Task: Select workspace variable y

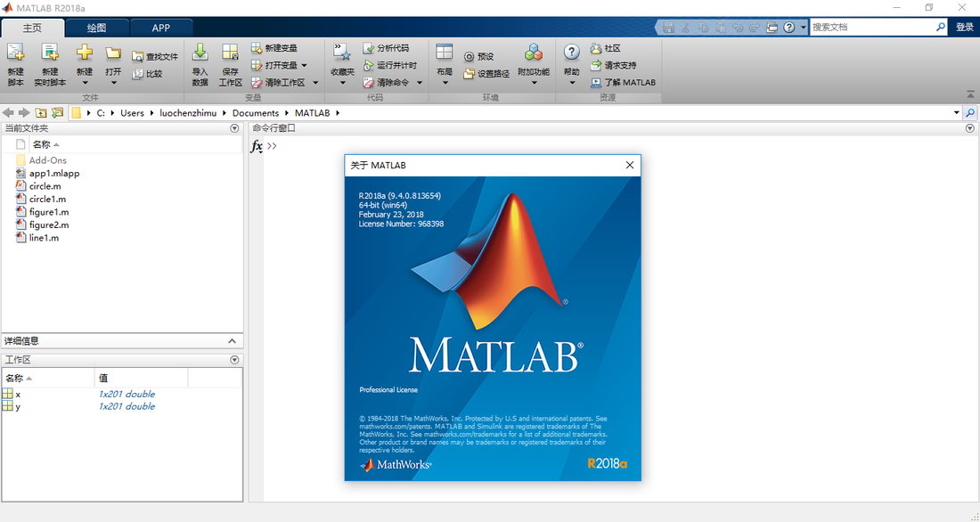Action: 18,406
